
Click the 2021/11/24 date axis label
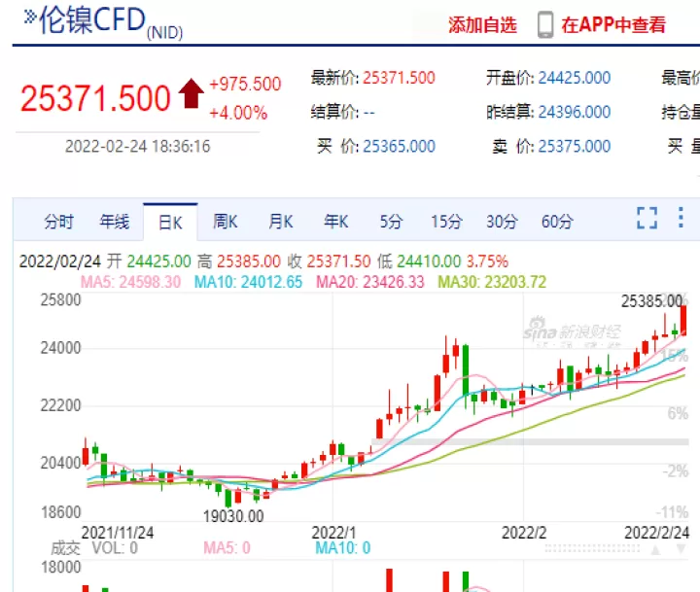tap(118, 533)
